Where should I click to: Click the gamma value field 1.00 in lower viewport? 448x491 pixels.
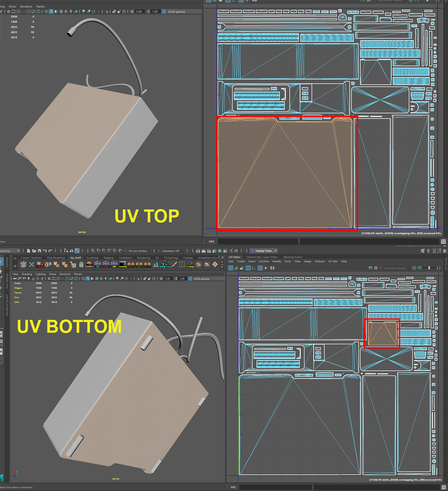click(x=182, y=279)
